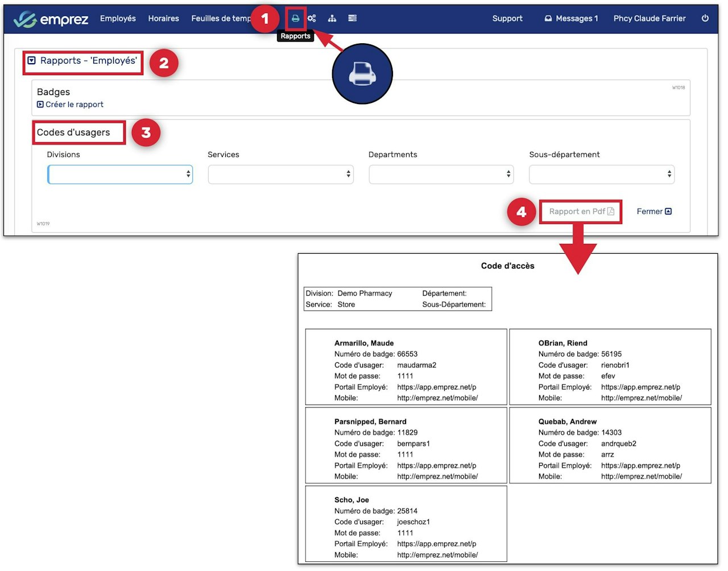Click Créer le rapport under Badges
The width and height of the screenshot is (728, 571).
click(74, 105)
